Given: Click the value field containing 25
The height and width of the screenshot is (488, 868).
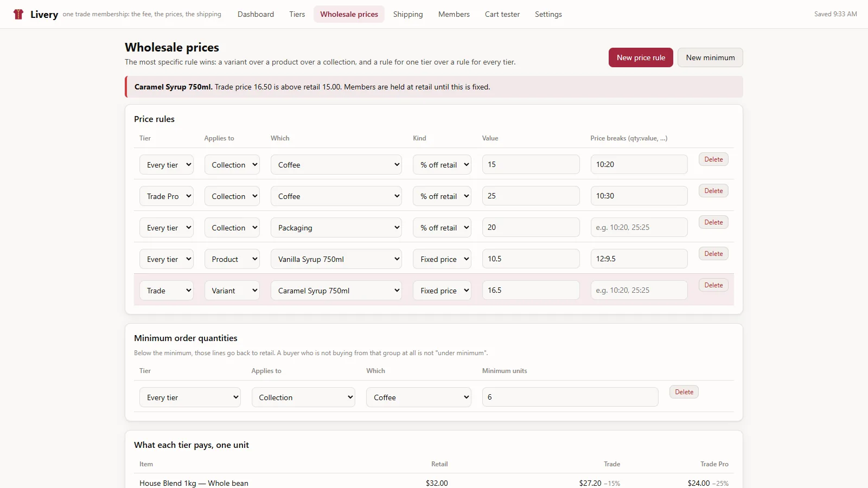Looking at the screenshot, I should (531, 196).
